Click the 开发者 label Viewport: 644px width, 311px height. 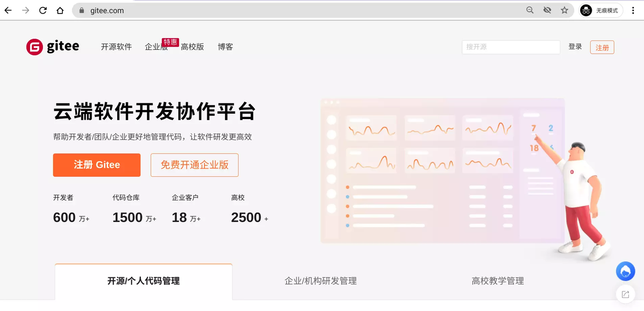click(x=63, y=197)
